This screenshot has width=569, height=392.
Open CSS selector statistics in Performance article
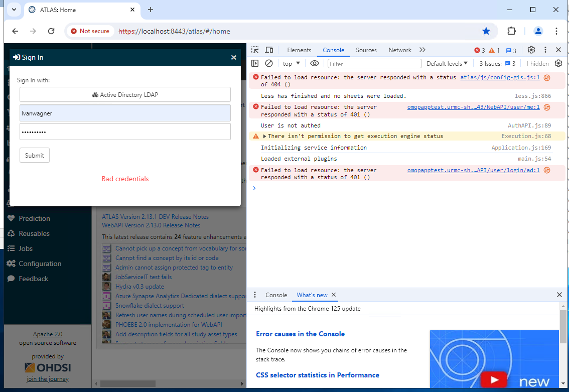click(x=318, y=375)
